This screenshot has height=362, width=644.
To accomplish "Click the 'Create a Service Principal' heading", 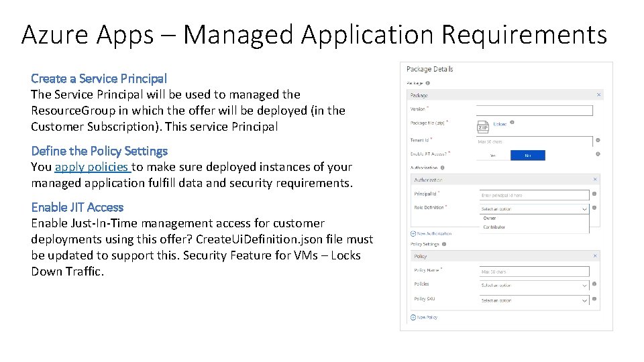I will click(99, 79).
